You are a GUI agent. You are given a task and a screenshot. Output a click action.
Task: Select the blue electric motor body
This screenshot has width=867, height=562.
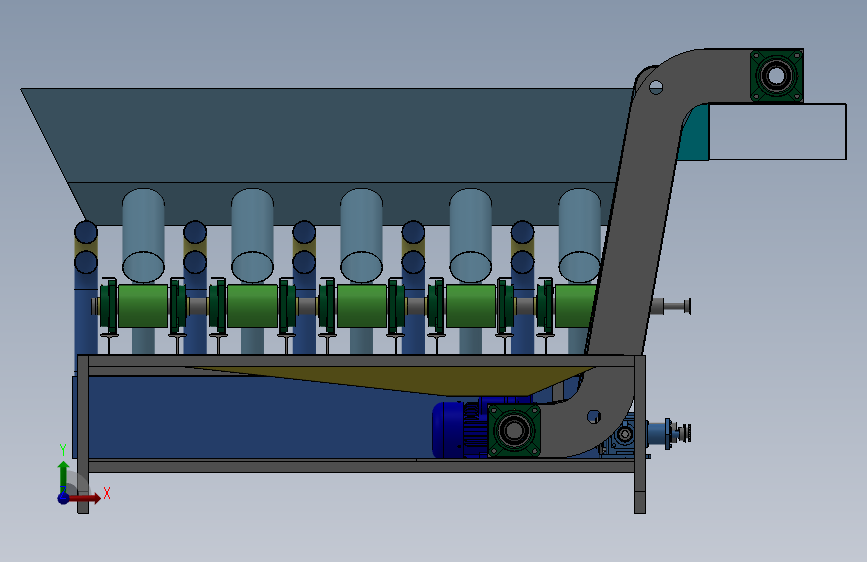tap(459, 430)
